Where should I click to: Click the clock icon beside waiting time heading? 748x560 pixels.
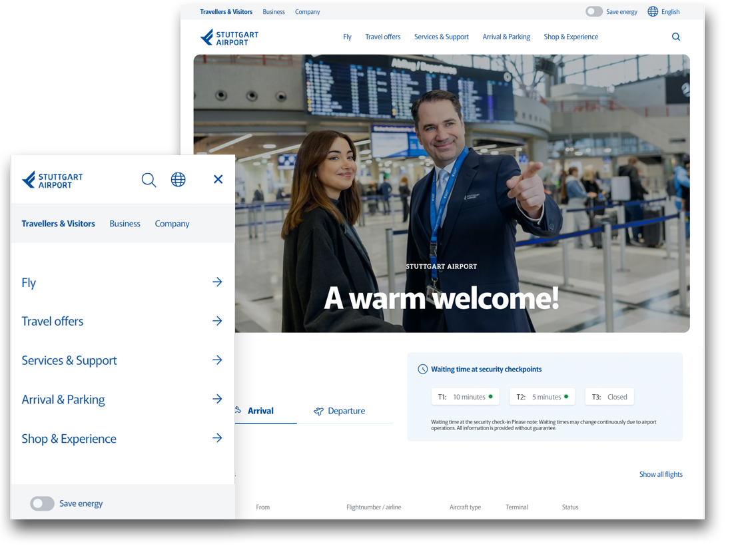coord(422,370)
